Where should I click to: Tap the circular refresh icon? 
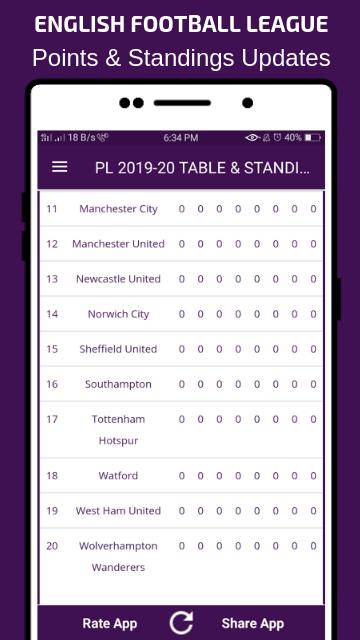[x=181, y=623]
